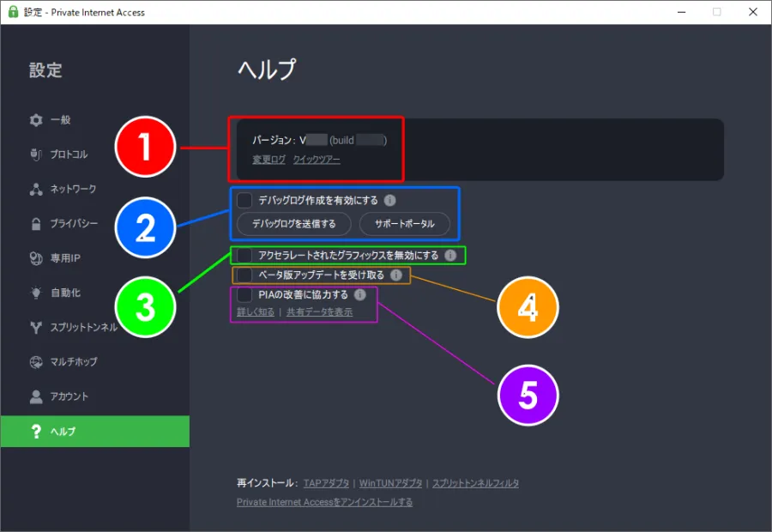
Task: Click info icon next to ベータ版アップデートを受け取る
Action: 396,275
